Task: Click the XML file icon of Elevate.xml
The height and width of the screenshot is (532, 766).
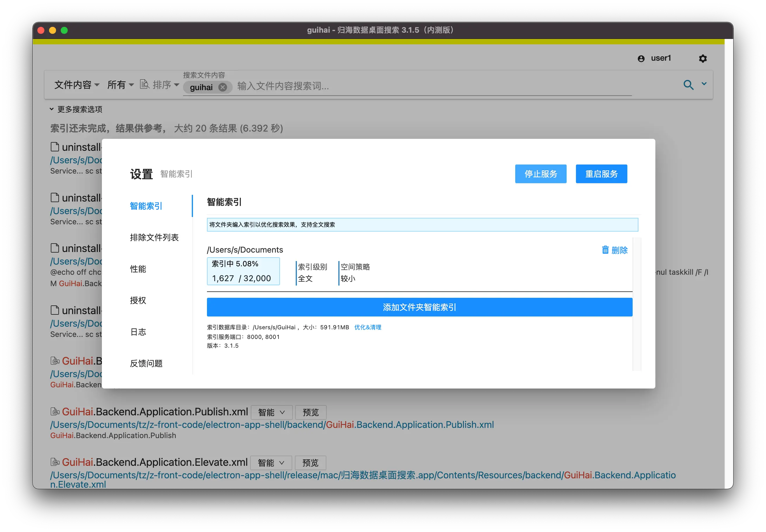Action: pos(55,462)
